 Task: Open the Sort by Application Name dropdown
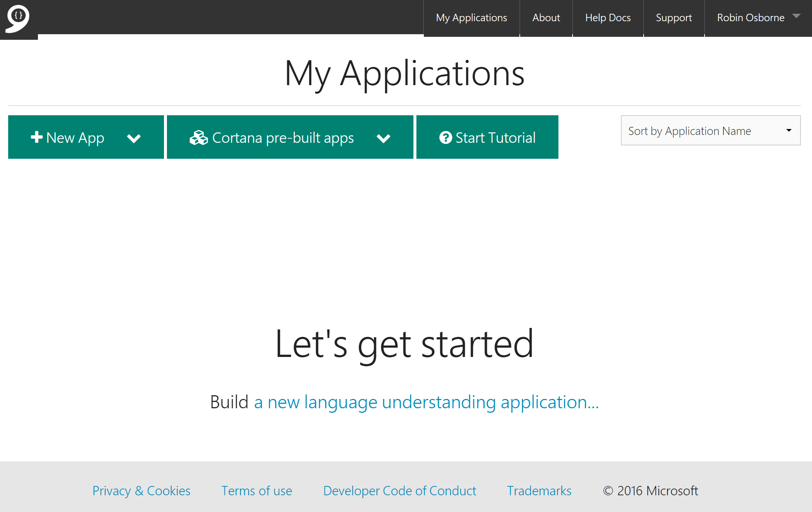pyautogui.click(x=710, y=131)
